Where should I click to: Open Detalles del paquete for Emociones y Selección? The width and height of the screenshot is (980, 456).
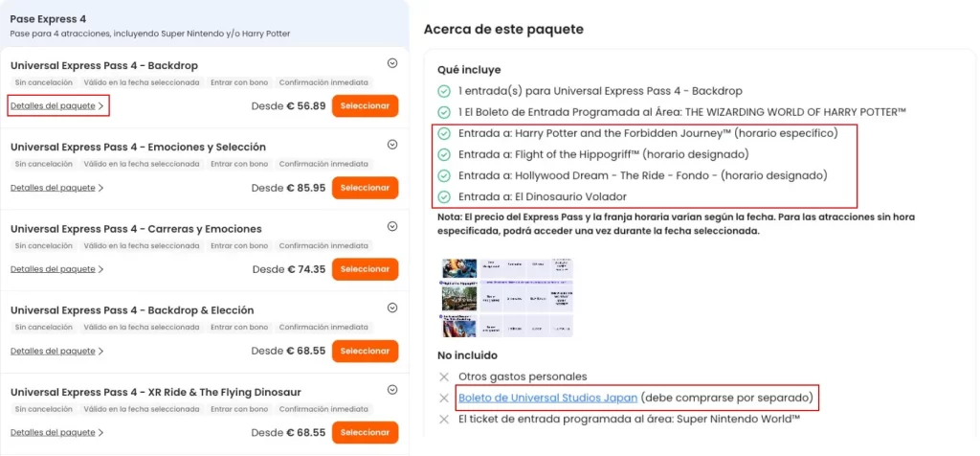point(56,188)
